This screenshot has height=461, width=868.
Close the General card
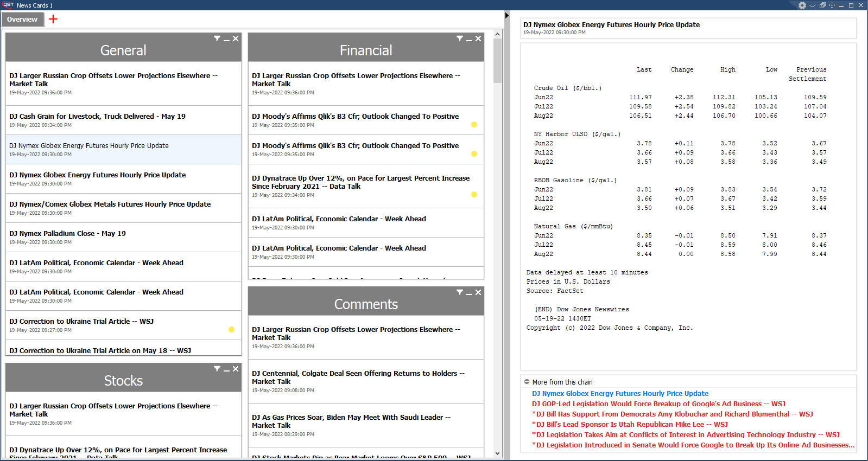pyautogui.click(x=236, y=39)
